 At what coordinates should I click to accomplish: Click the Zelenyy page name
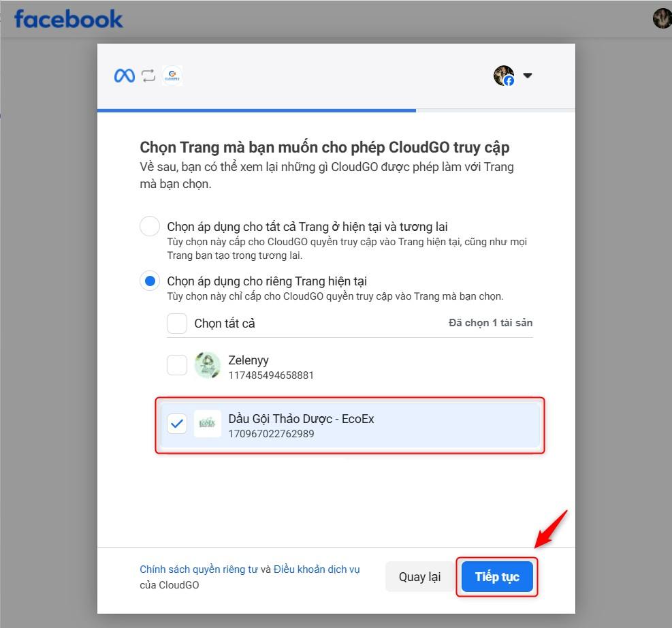point(249,360)
